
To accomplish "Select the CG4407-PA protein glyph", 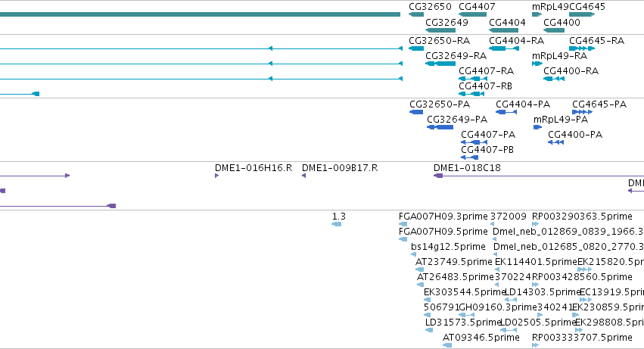I will pos(474,142).
